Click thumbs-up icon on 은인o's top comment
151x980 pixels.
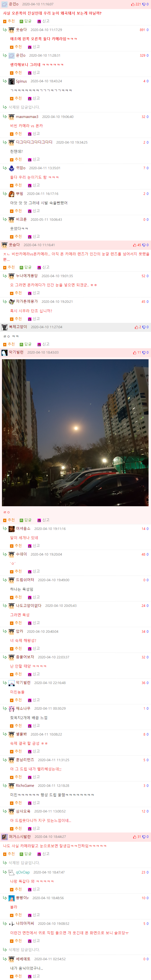[133, 4]
